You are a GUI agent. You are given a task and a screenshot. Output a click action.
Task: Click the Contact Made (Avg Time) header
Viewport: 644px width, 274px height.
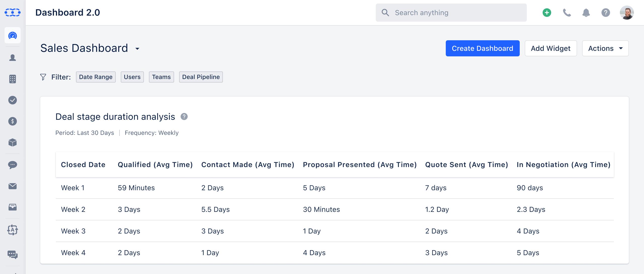[248, 165]
